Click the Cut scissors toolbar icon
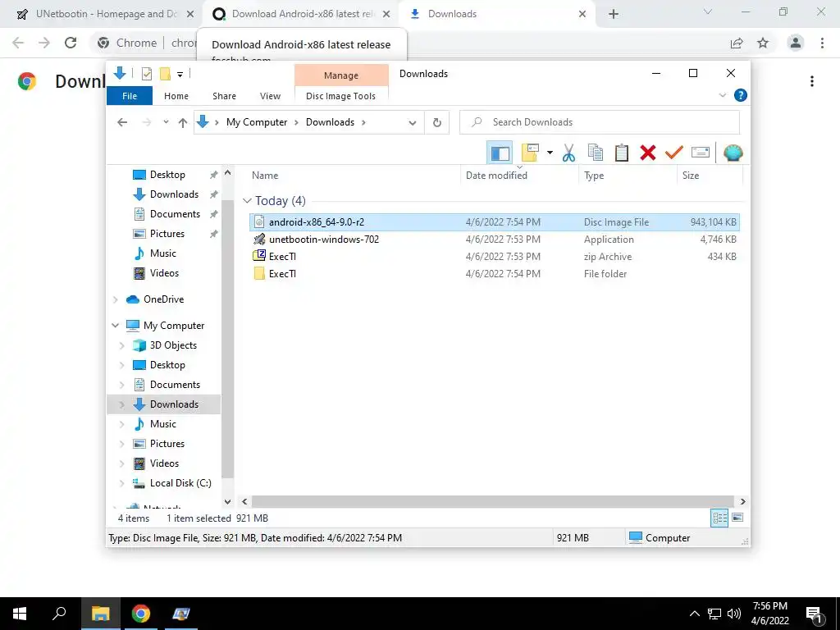Image resolution: width=840 pixels, height=630 pixels. (x=569, y=153)
